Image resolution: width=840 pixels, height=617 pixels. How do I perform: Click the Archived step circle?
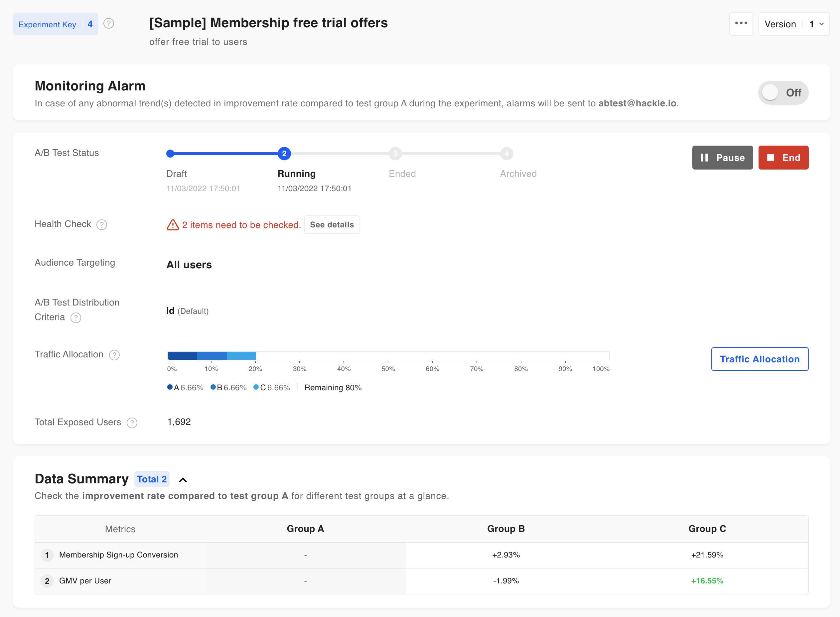pyautogui.click(x=506, y=154)
